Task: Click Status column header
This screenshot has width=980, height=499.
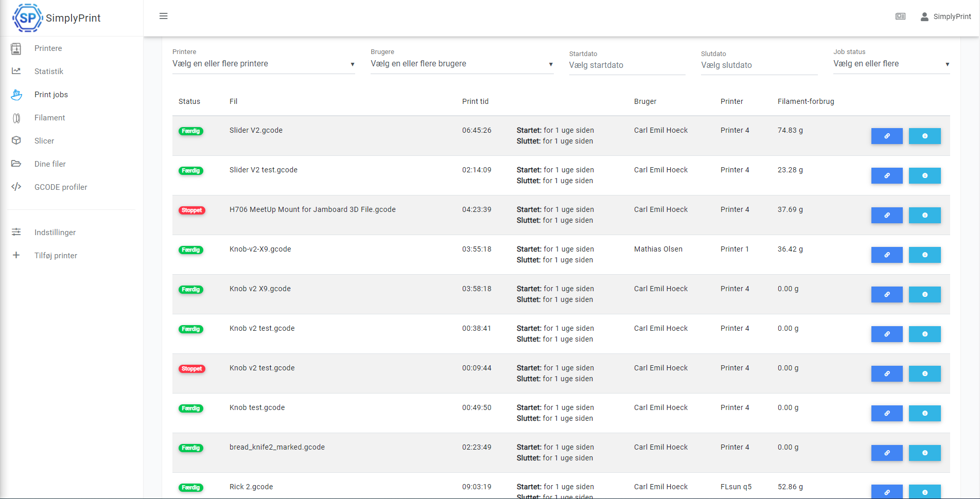Action: click(x=189, y=101)
